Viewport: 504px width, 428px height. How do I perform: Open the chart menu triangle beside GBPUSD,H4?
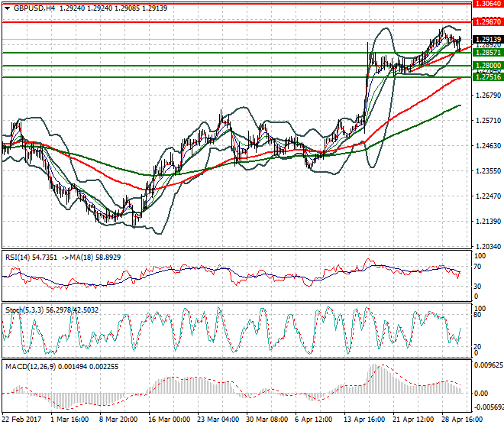[x=7, y=8]
